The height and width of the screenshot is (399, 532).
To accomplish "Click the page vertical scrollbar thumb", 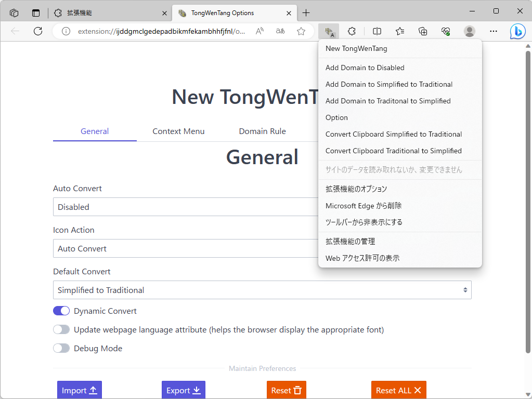I will click(x=528, y=202).
